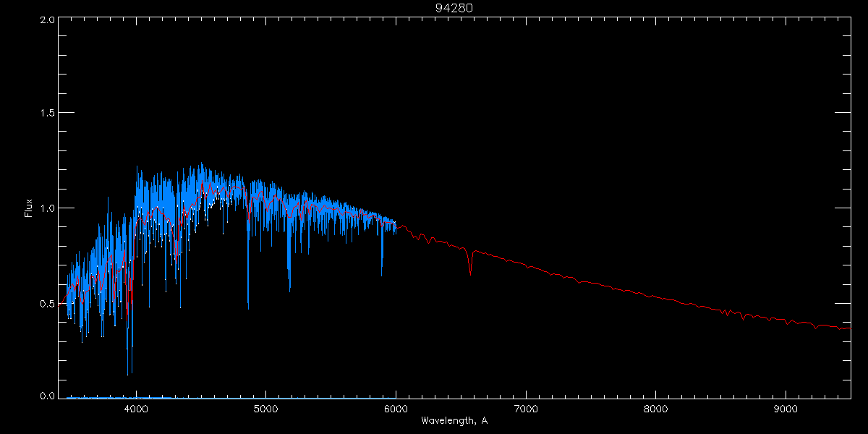
Task: Click the 1.5 flux tick label
Action: 47,114
